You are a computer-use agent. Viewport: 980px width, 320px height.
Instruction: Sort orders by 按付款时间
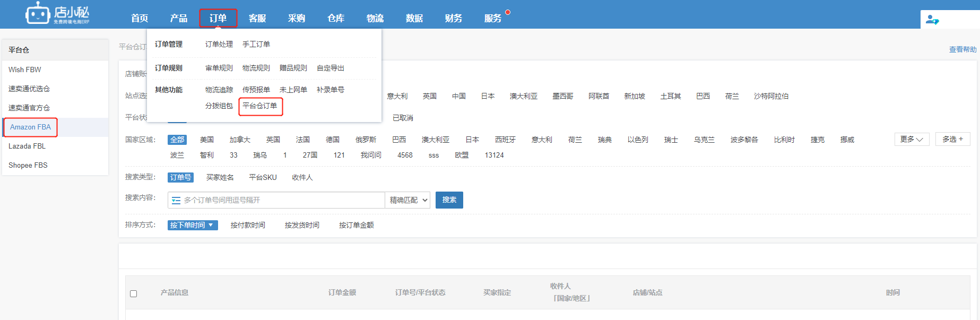(x=248, y=225)
